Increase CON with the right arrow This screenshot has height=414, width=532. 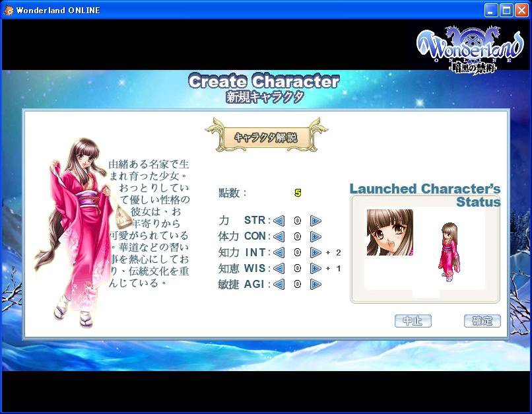click(316, 236)
